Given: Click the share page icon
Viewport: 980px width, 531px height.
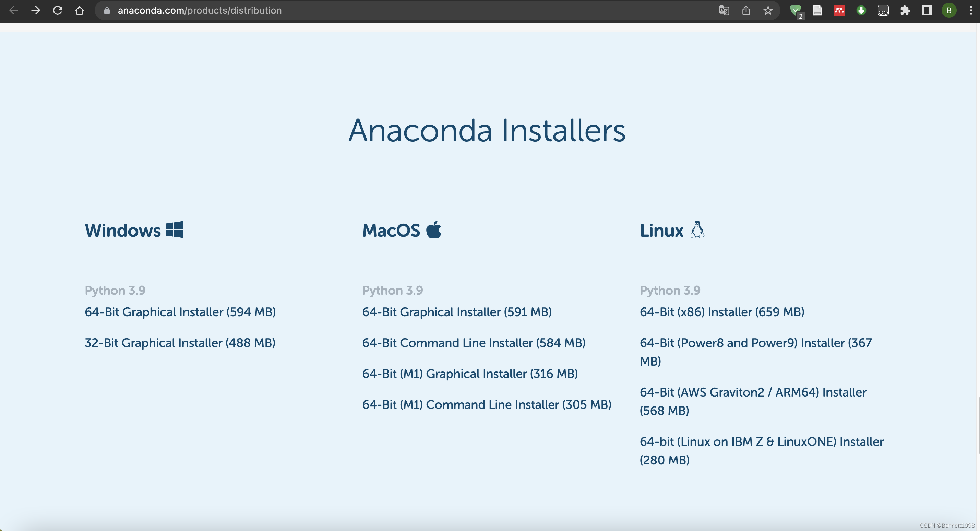Looking at the screenshot, I should click(x=746, y=10).
